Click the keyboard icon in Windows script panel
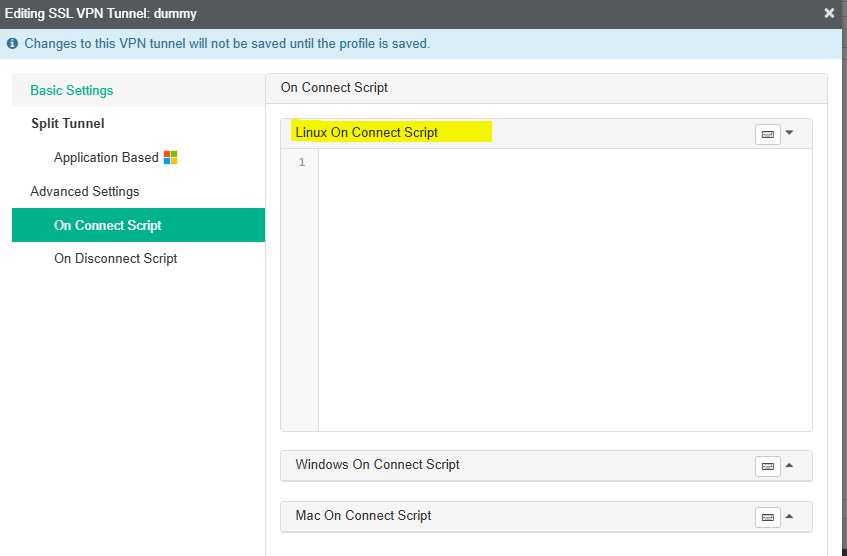This screenshot has width=847, height=556. pos(767,466)
